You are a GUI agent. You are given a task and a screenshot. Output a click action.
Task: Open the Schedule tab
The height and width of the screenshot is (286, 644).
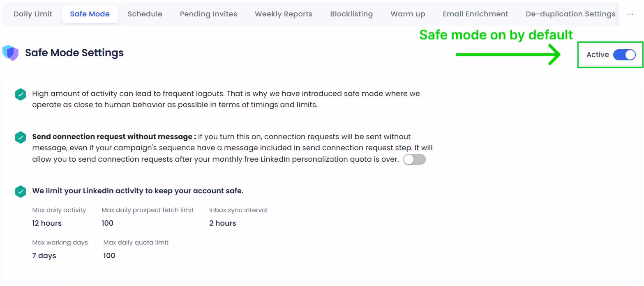click(145, 14)
